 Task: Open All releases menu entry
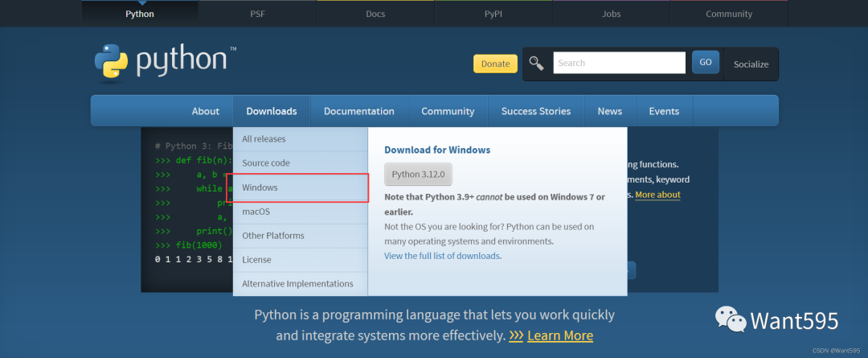[264, 139]
